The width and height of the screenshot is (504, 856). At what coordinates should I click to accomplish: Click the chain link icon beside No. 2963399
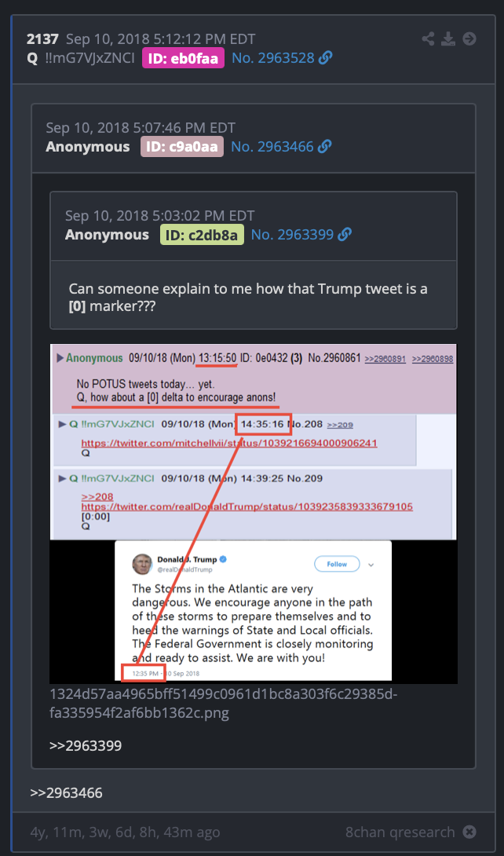click(345, 235)
